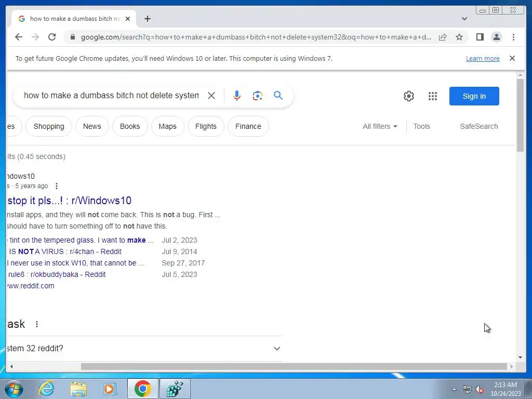Click the address bar URL
The width and height of the screenshot is (532, 399).
256,37
